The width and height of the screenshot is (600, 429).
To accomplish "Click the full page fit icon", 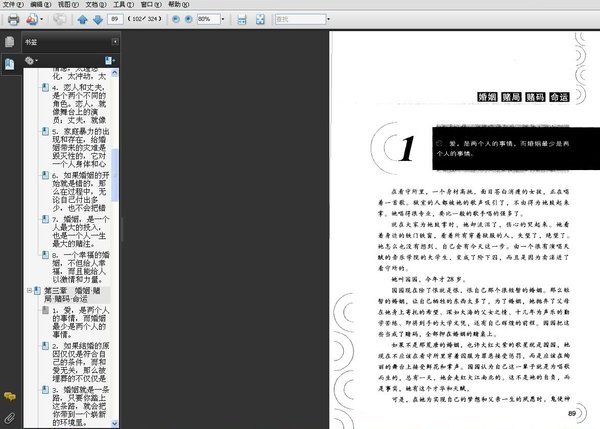I will tap(260, 19).
